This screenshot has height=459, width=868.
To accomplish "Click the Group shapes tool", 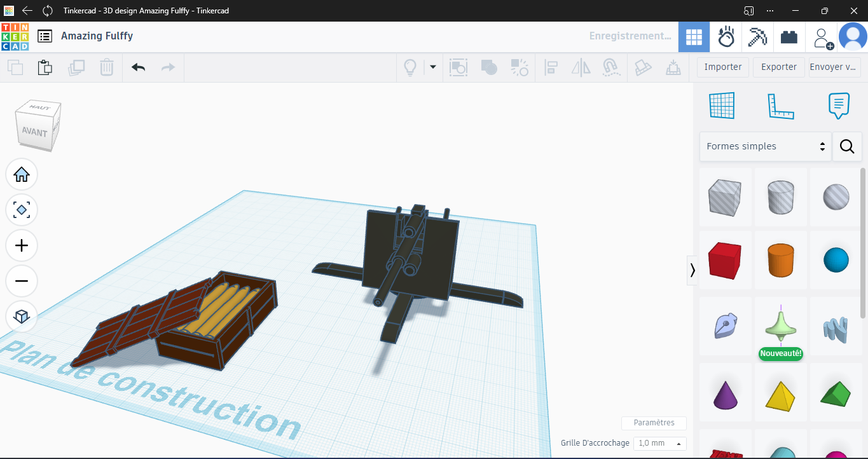I will [x=458, y=67].
